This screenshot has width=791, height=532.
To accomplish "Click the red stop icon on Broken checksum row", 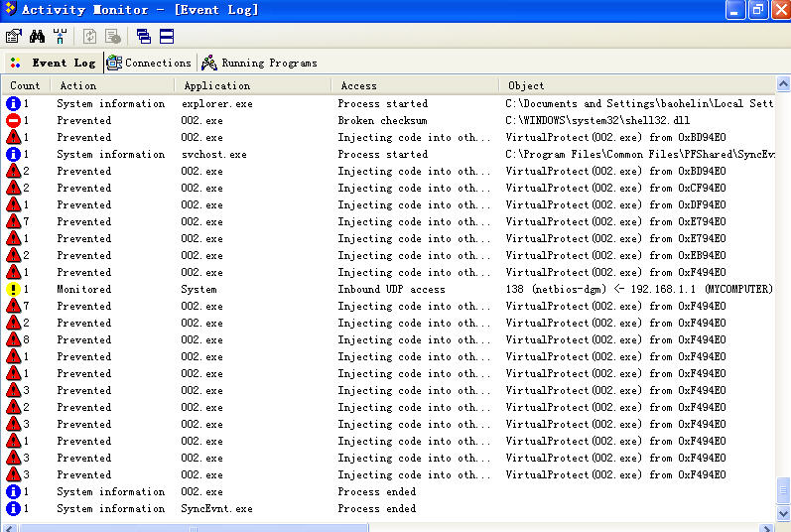I will click(x=13, y=120).
